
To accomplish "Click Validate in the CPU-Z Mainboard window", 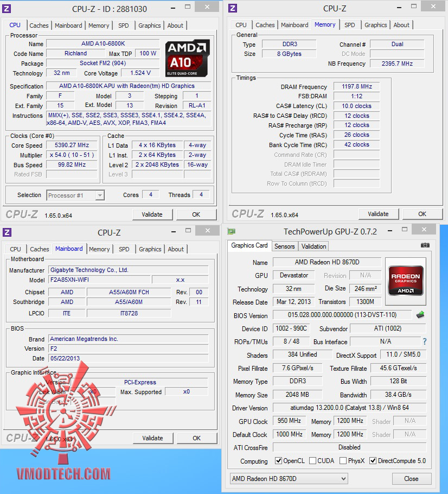I will click(153, 438).
